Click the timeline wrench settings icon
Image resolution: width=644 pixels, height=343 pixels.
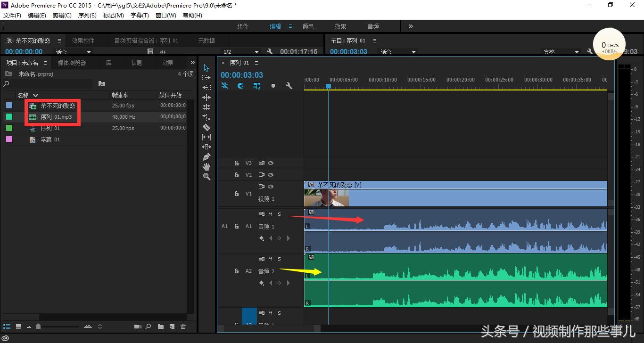(289, 86)
